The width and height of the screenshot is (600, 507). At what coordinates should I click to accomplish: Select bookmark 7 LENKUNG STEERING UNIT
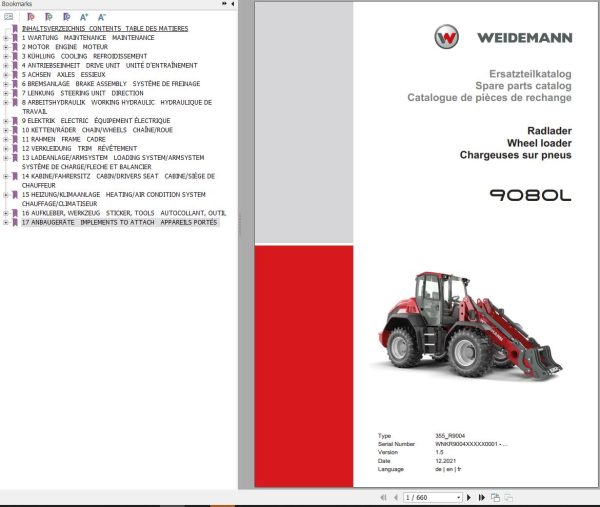83,93
